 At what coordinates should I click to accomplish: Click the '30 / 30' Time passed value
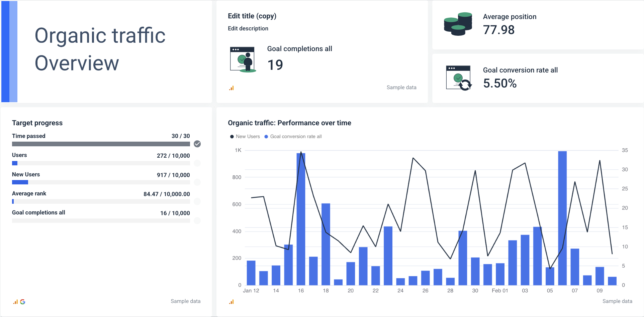pyautogui.click(x=181, y=136)
